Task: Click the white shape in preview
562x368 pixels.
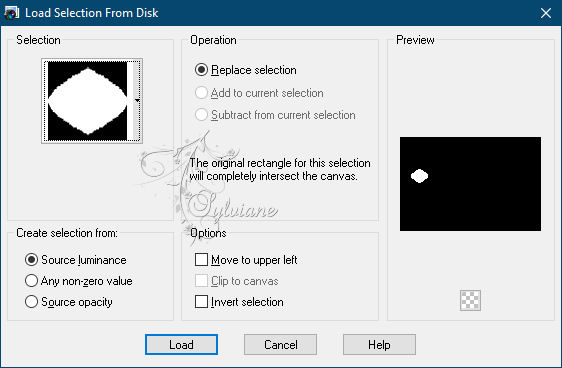Action: coord(419,176)
